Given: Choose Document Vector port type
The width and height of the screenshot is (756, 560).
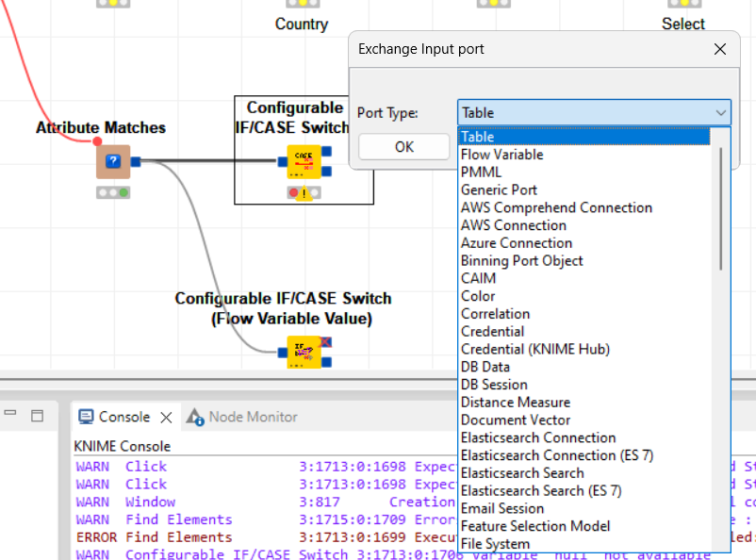Looking at the screenshot, I should click(x=584, y=420).
